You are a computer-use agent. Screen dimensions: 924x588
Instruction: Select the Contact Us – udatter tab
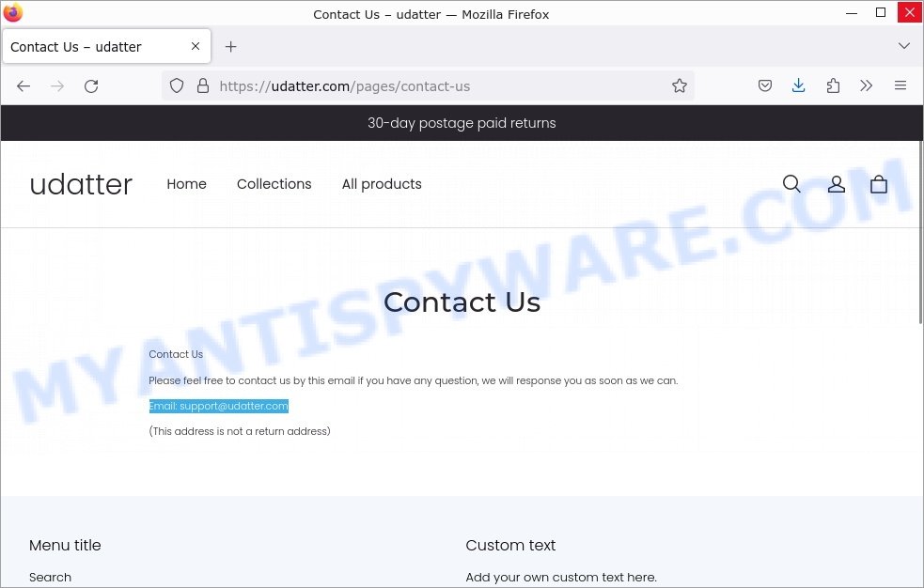pyautogui.click(x=106, y=46)
